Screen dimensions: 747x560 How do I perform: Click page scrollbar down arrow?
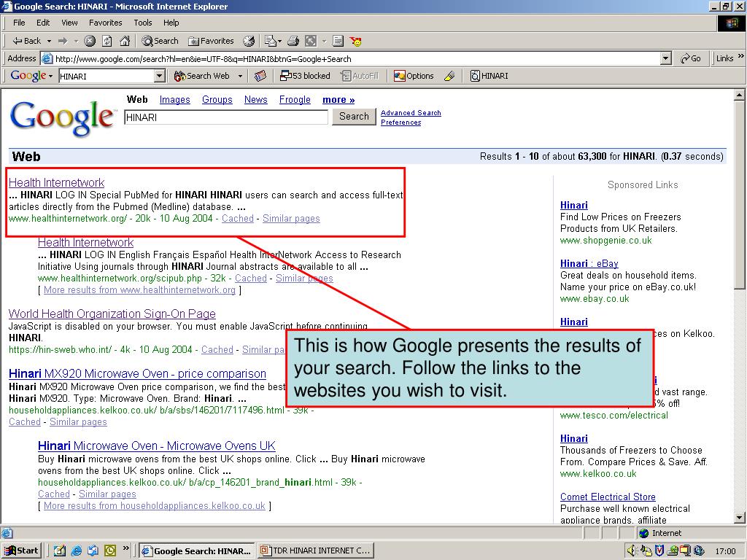[740, 518]
